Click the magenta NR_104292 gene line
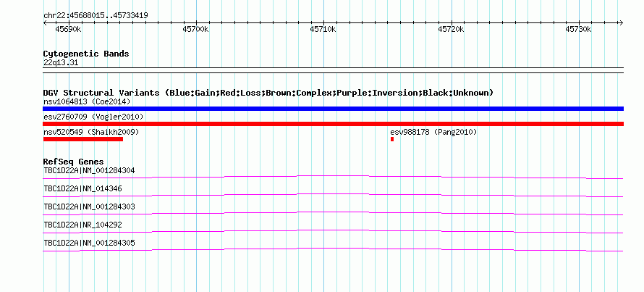 pyautogui.click(x=333, y=231)
